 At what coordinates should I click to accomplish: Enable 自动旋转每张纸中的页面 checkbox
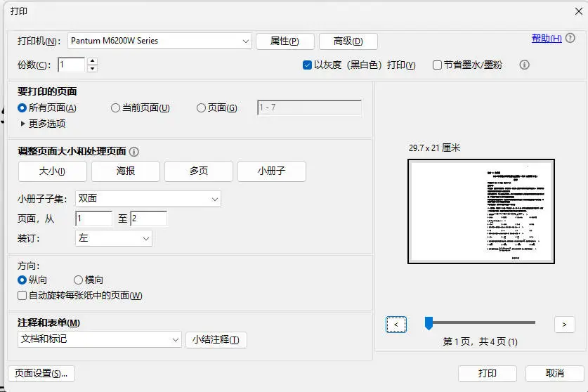[22, 295]
